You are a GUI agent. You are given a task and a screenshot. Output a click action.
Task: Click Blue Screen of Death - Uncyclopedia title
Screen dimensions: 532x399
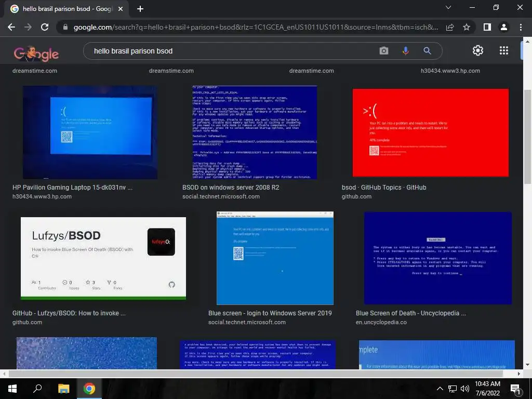coord(410,313)
